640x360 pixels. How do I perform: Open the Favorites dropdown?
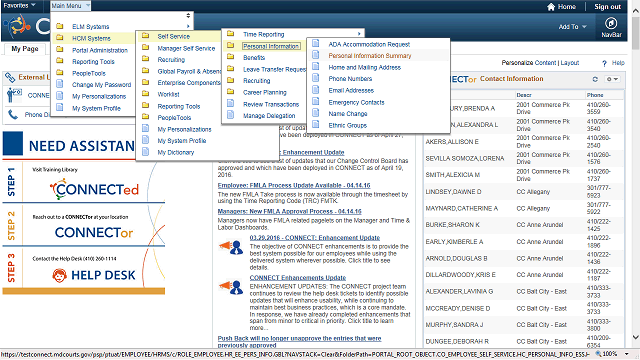(x=19, y=5)
